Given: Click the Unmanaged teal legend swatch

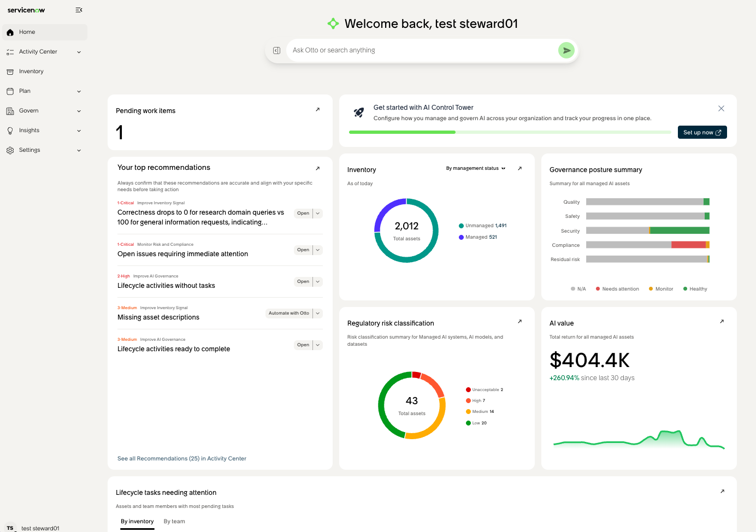Looking at the screenshot, I should tap(461, 226).
